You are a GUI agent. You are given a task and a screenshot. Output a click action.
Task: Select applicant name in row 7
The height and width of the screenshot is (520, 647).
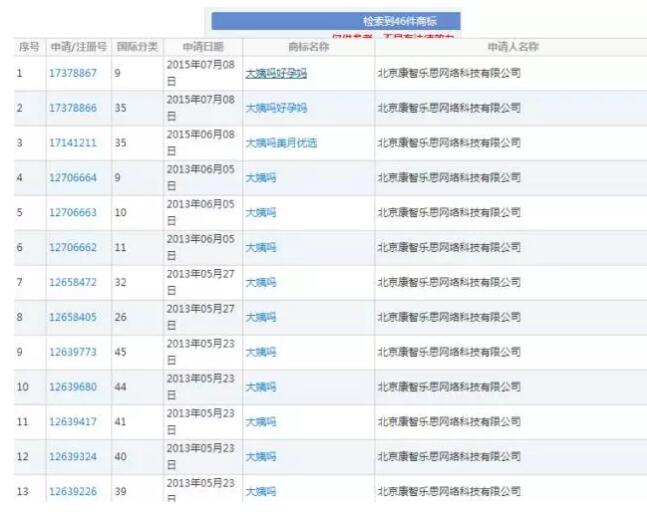coord(449,282)
